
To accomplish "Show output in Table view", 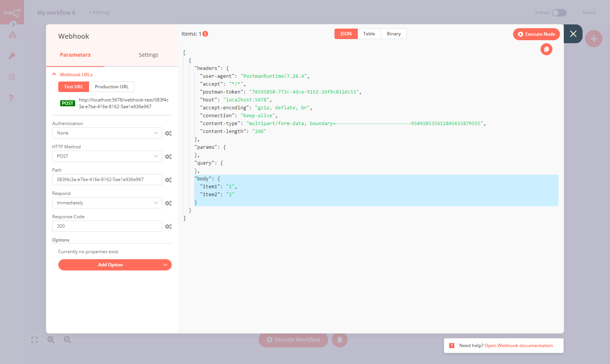I will coord(369,34).
